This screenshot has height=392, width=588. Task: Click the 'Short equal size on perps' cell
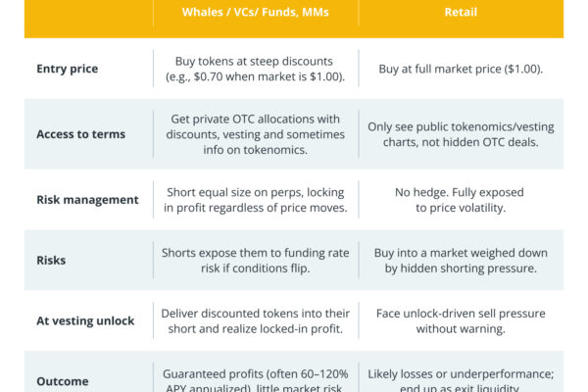[x=255, y=199]
